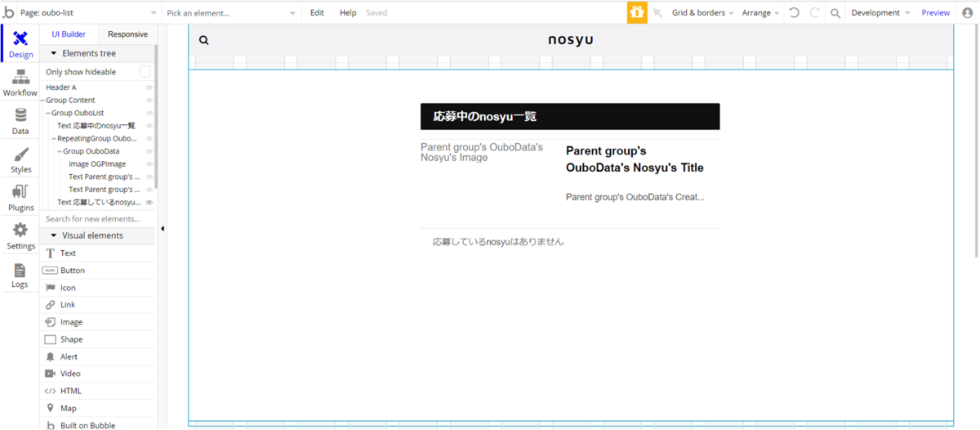Select Header A in the elements tree

[61, 87]
